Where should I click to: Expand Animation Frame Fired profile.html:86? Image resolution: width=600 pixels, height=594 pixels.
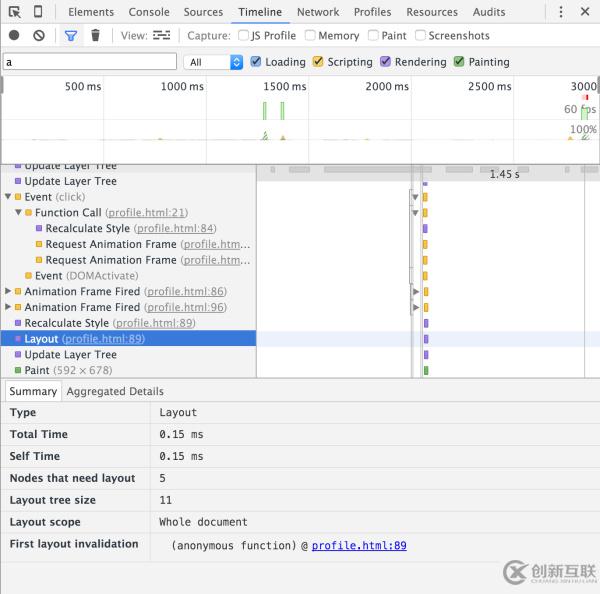8,291
